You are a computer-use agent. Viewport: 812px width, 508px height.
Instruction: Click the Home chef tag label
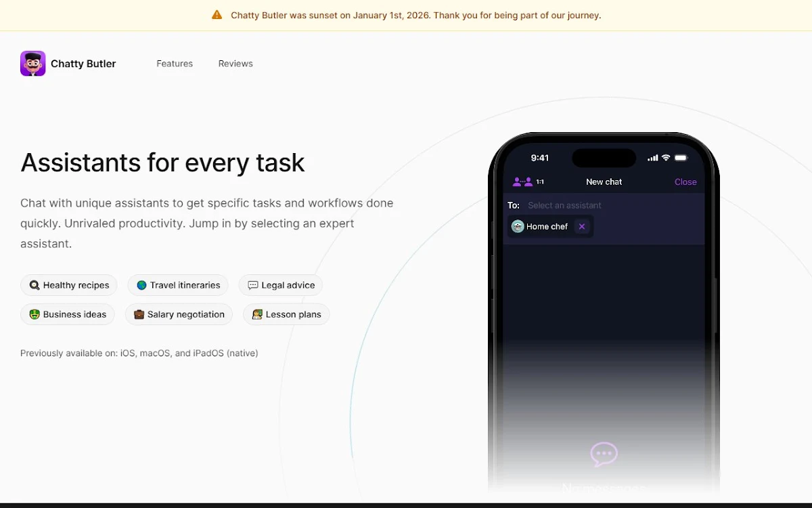[x=547, y=227]
